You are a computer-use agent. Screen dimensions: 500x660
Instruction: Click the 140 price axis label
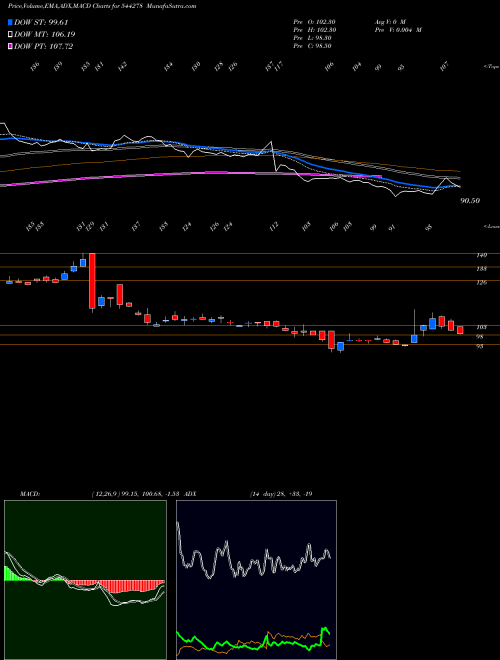coord(482,255)
